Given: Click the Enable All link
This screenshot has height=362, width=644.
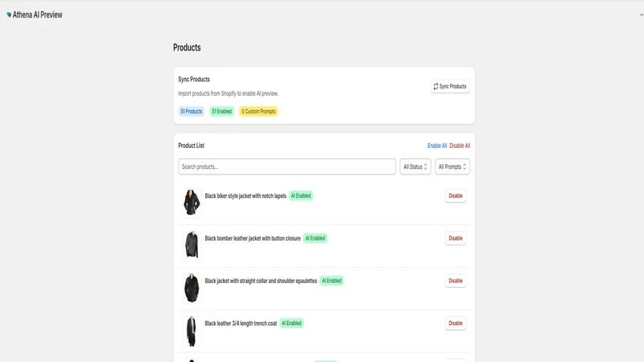Looking at the screenshot, I should [437, 146].
